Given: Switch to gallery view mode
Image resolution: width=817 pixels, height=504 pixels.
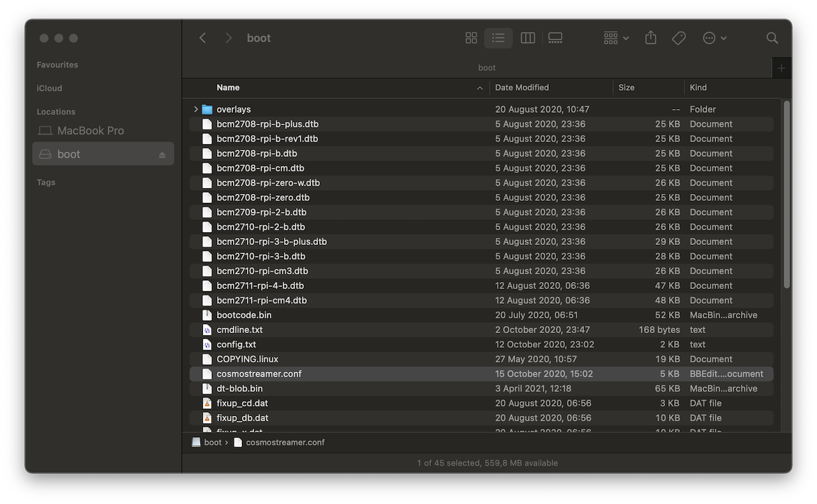Looking at the screenshot, I should (x=555, y=38).
